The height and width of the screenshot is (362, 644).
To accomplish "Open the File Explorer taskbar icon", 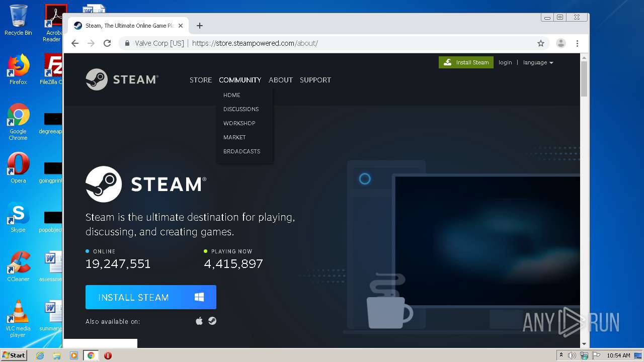I will point(57,355).
